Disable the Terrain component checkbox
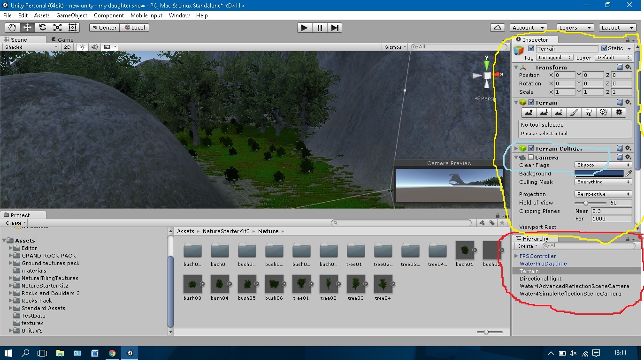644x364 pixels. pyautogui.click(x=531, y=102)
